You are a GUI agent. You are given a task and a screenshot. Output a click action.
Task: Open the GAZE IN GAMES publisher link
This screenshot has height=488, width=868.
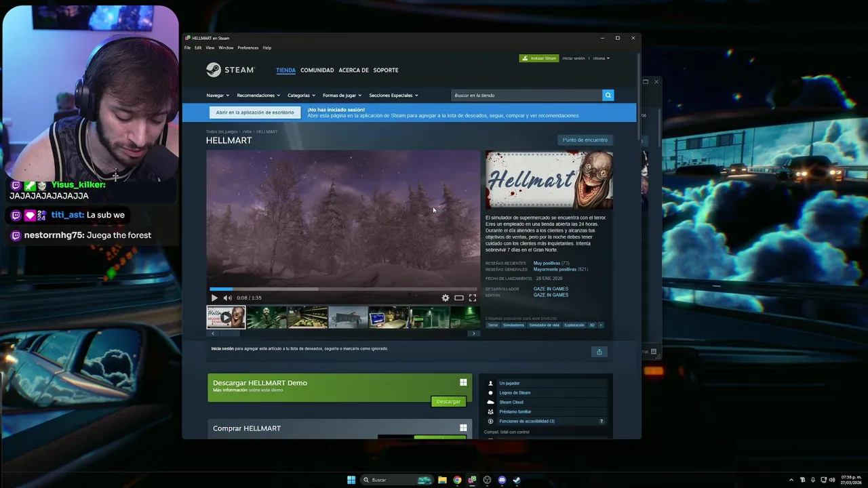point(551,295)
